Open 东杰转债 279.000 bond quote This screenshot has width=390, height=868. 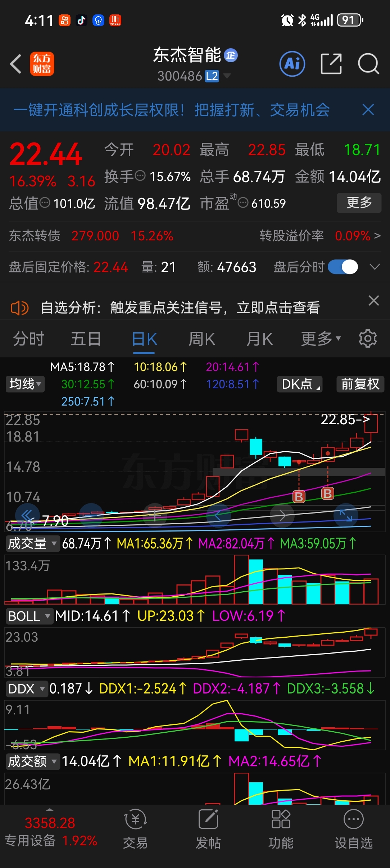(x=91, y=236)
